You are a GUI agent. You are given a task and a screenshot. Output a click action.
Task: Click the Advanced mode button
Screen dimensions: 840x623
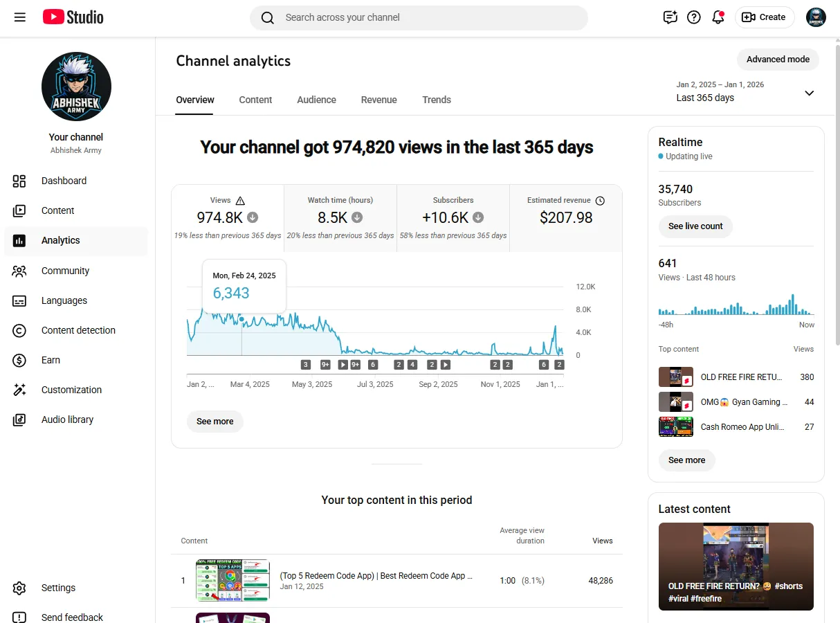778,60
